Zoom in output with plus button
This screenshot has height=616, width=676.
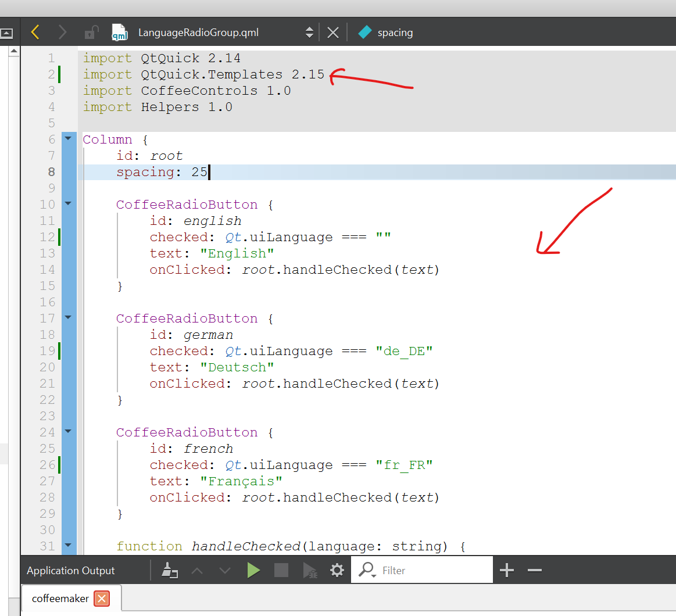pyautogui.click(x=507, y=570)
